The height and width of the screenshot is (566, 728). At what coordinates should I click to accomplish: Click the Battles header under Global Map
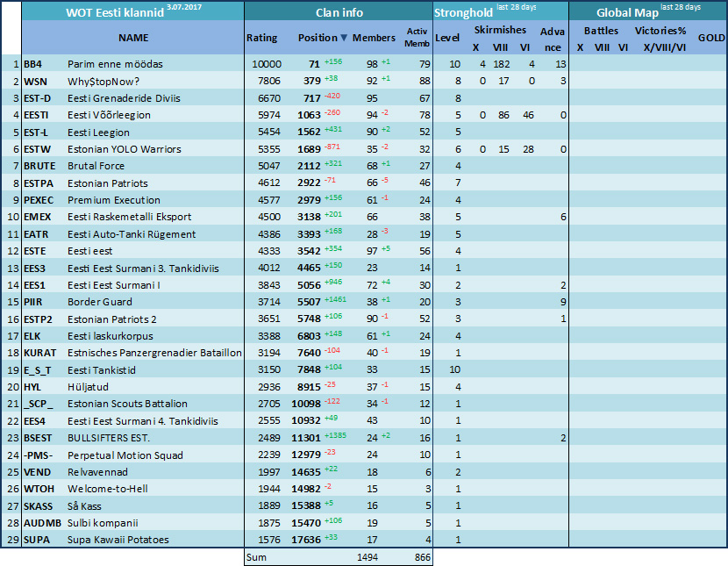pos(601,31)
